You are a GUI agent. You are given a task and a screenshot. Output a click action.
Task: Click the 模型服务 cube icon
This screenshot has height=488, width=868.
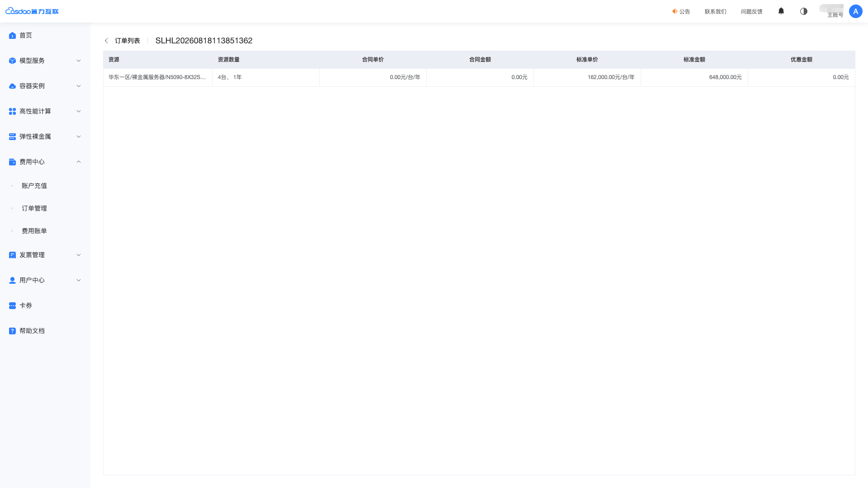[12, 61]
